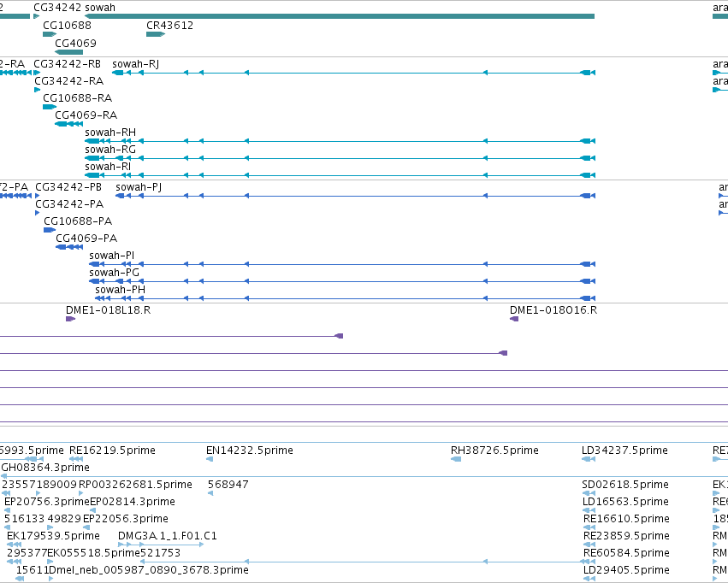The height and width of the screenshot is (583, 728).
Task: Select the sowah-PG protein label
Action: tap(115, 273)
